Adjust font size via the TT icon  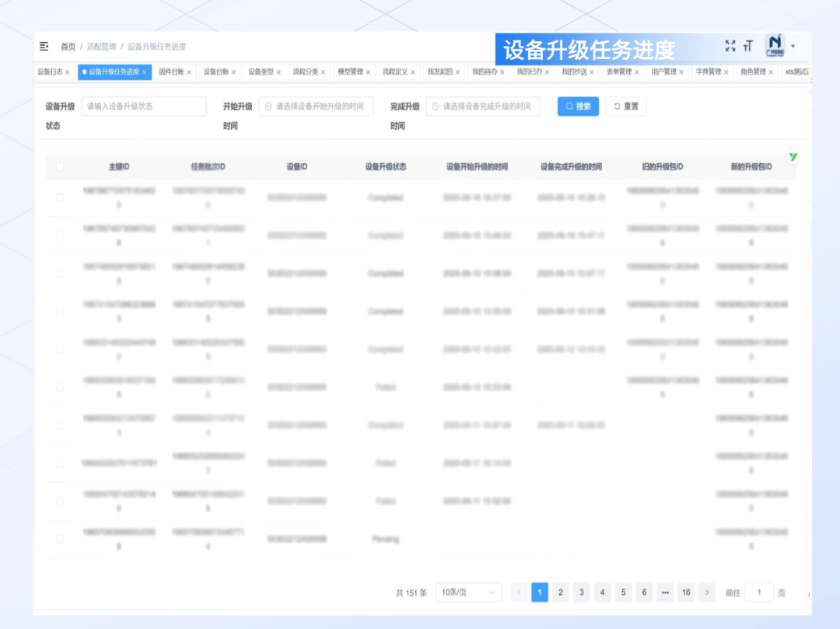(748, 47)
